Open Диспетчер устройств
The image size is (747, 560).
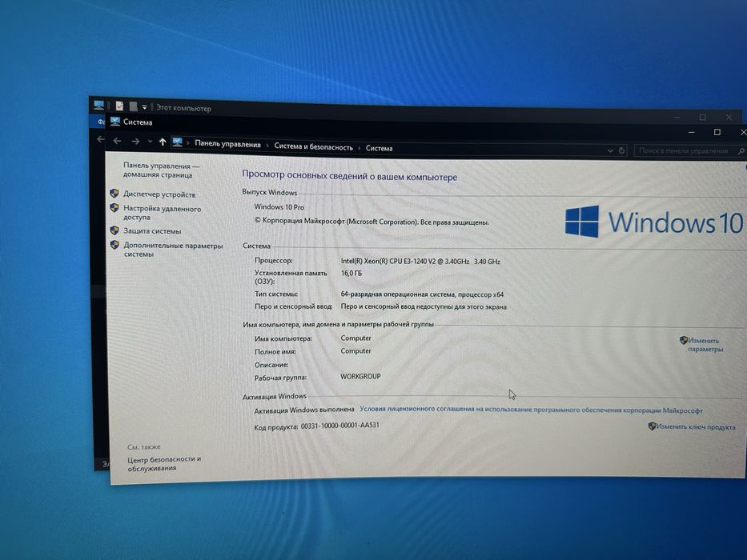tap(159, 194)
